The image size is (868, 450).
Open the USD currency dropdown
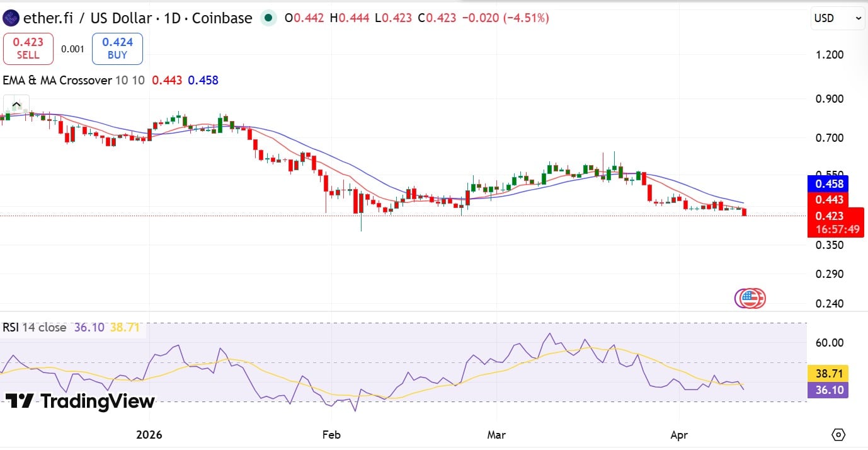tap(831, 18)
